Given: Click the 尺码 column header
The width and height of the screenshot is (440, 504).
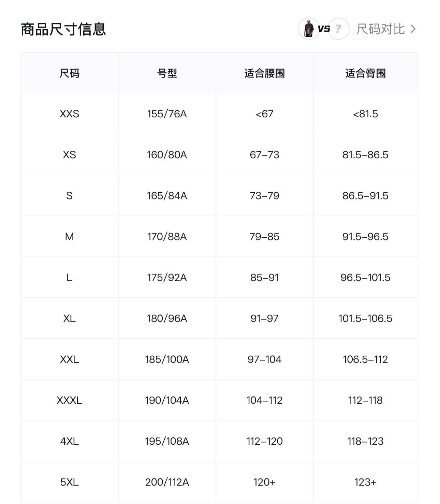Looking at the screenshot, I should (70, 73).
